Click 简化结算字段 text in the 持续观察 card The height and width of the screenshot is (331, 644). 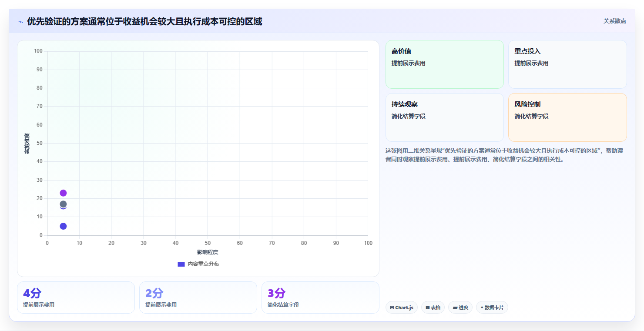(408, 116)
